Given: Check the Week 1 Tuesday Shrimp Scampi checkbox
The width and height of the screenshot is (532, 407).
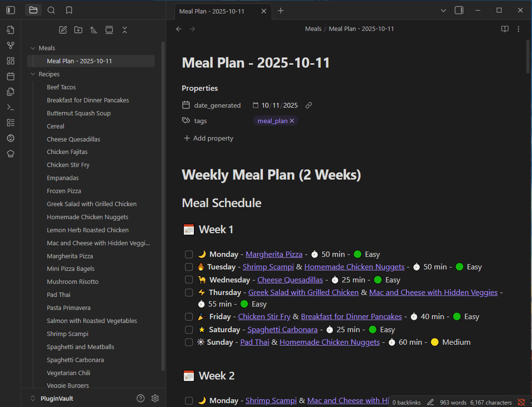Looking at the screenshot, I should point(189,267).
